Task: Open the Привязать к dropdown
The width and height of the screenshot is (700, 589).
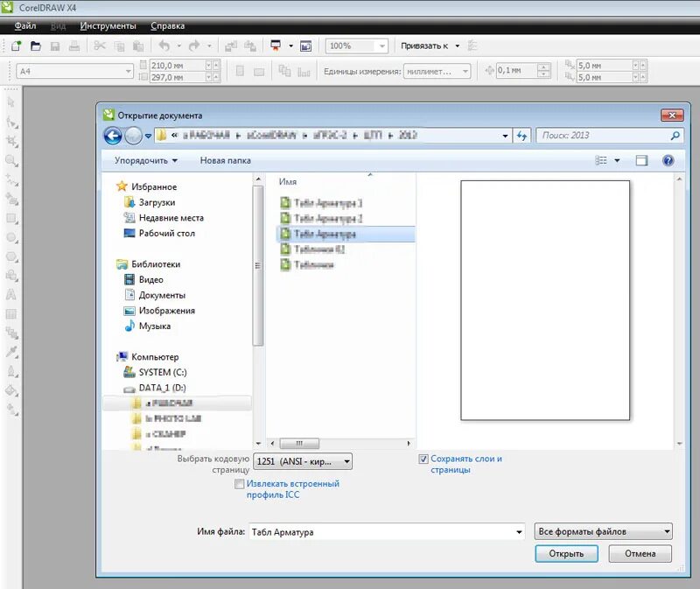Action: pyautogui.click(x=457, y=46)
